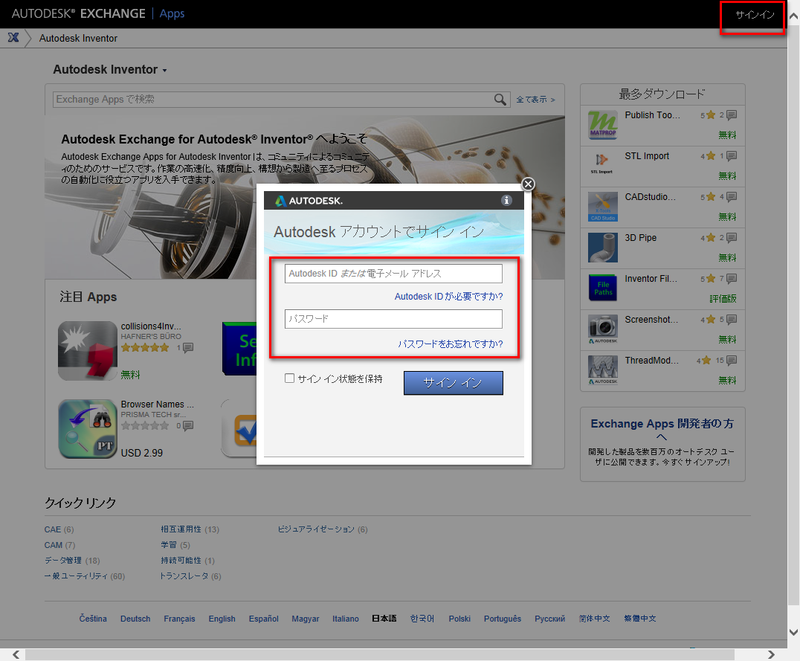Viewport: 800px width, 661px height.
Task: Open the Exchange Apps 開発者の方へ link
Action: [662, 429]
